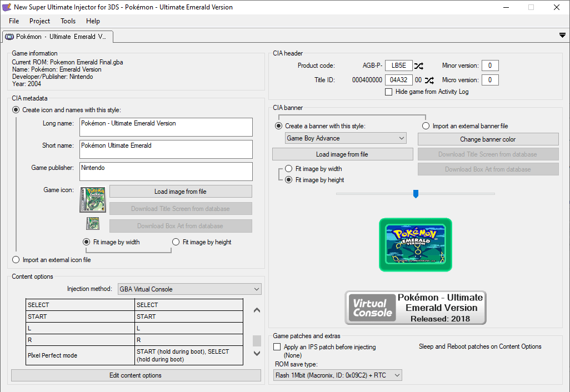
Task: Enable 'Apply an IPS patch before injecting'
Action: [x=277, y=347]
